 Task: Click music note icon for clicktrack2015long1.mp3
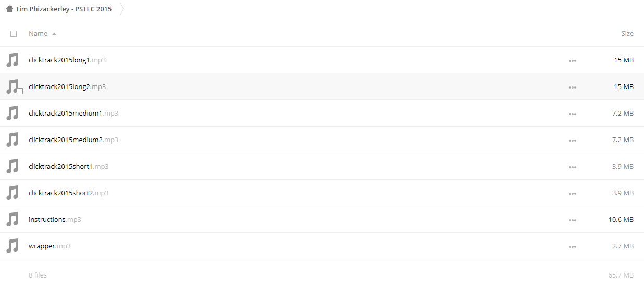tap(13, 60)
